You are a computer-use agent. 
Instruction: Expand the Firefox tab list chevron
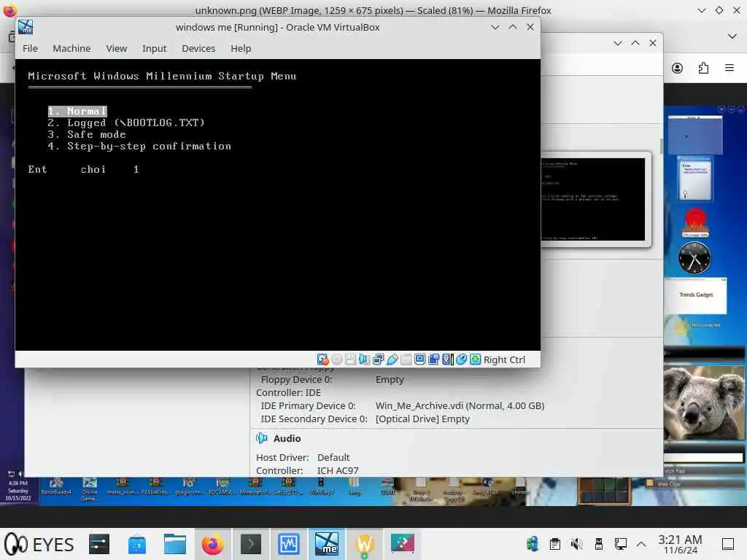pos(732,36)
